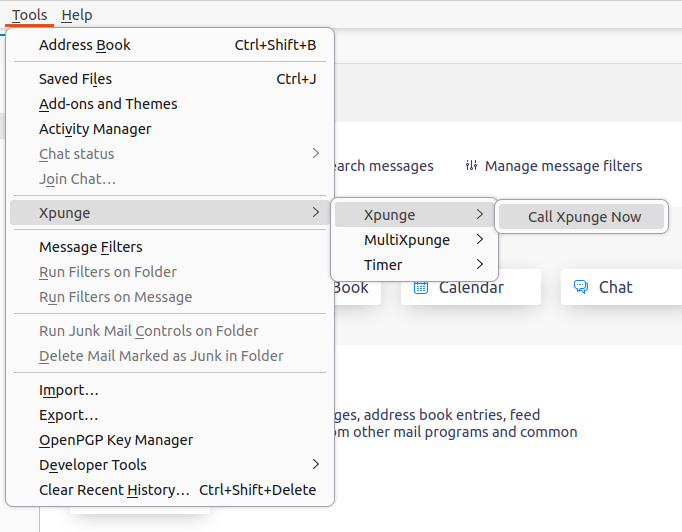Click Run Filters on Message

tap(170, 297)
